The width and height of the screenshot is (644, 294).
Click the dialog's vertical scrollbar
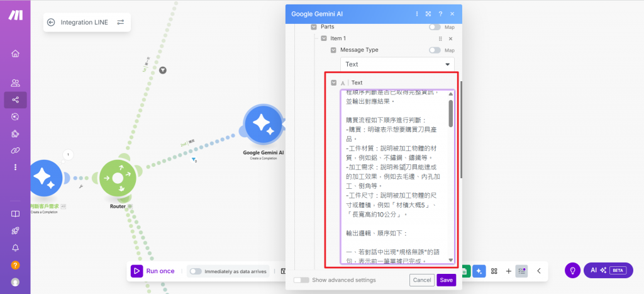pyautogui.click(x=461, y=130)
